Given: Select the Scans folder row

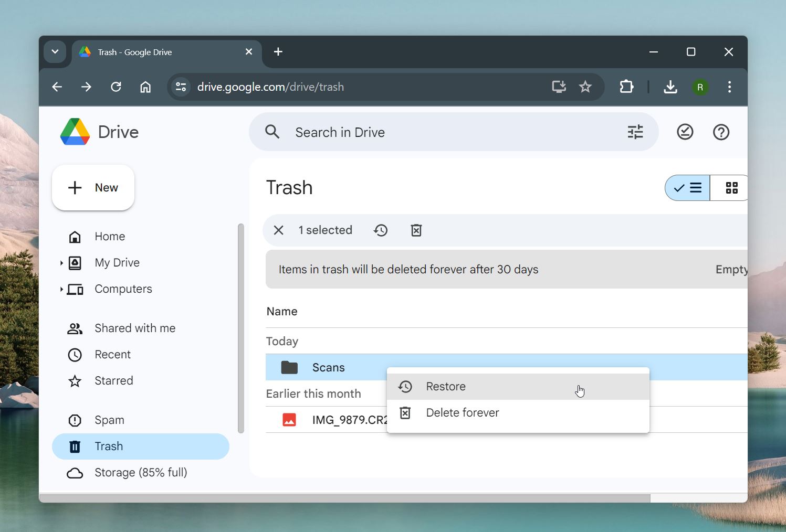Looking at the screenshot, I should pyautogui.click(x=506, y=367).
